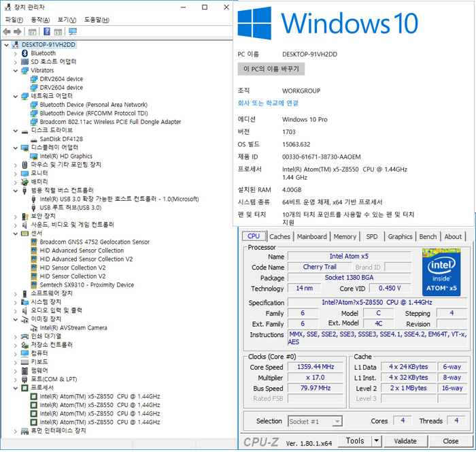Click the blue Help question-mark toolbar icon
This screenshot has width=476, height=452.
tap(47, 31)
